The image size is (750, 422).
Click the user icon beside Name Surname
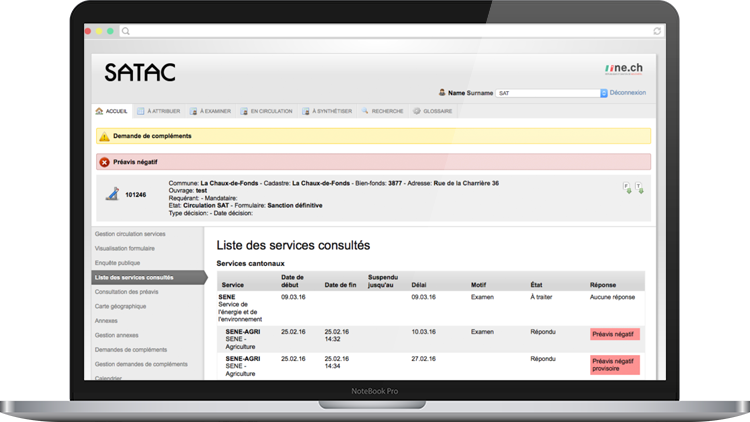tap(442, 92)
